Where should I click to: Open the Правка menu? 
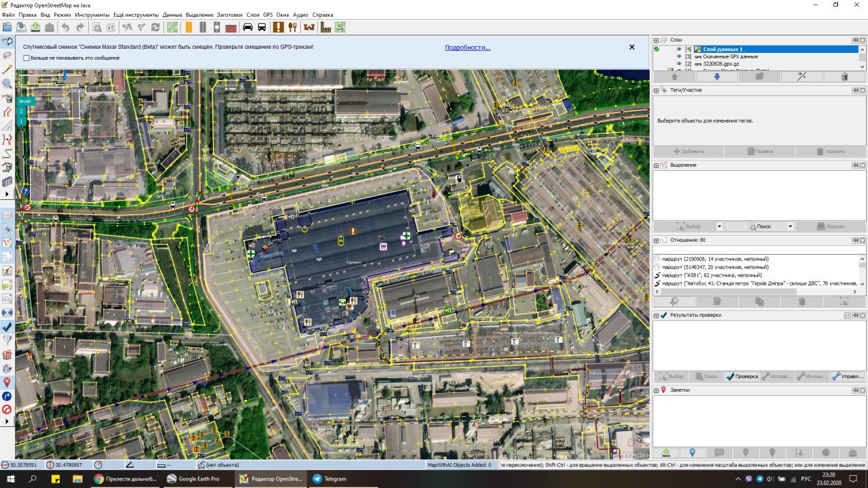coord(28,14)
